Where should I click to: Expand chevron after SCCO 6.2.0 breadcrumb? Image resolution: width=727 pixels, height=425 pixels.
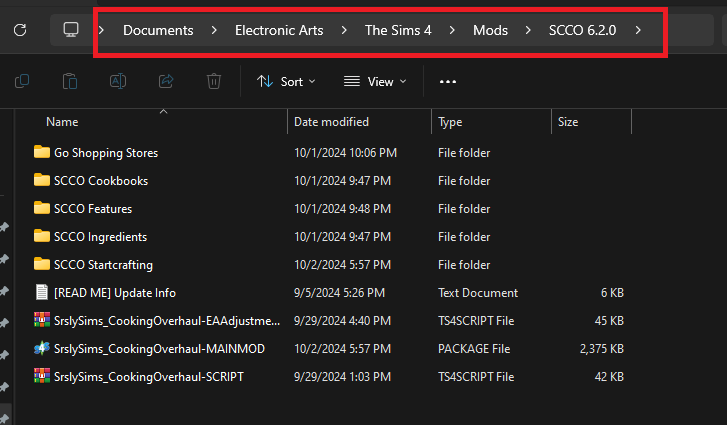coord(638,30)
